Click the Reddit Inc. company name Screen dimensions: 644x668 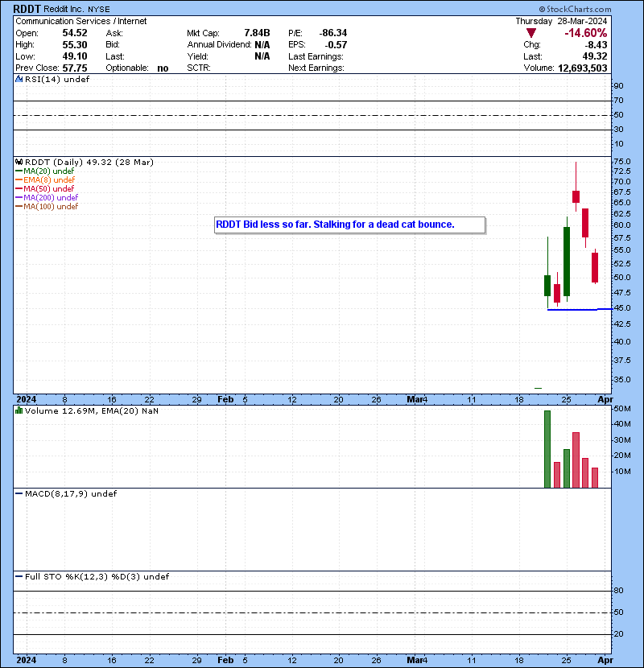click(x=64, y=9)
